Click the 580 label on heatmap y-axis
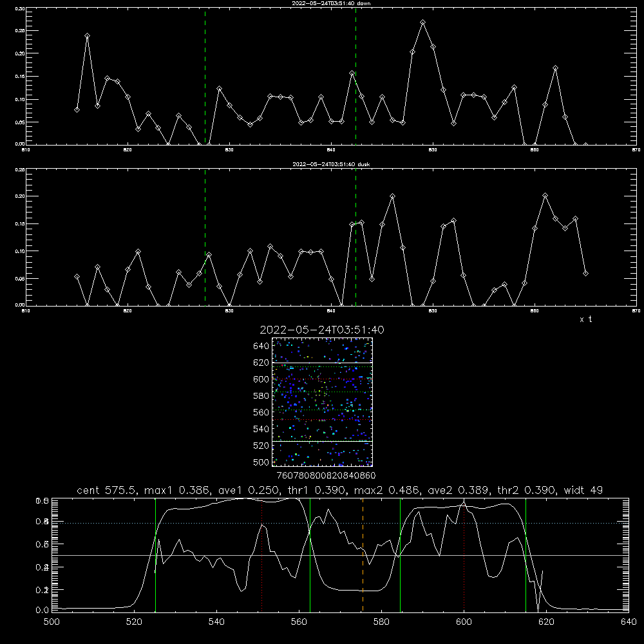The height and width of the screenshot is (644, 644). click(x=261, y=396)
